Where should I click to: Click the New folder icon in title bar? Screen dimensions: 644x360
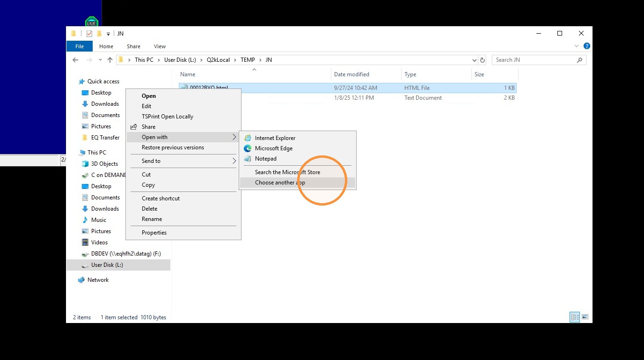99,34
